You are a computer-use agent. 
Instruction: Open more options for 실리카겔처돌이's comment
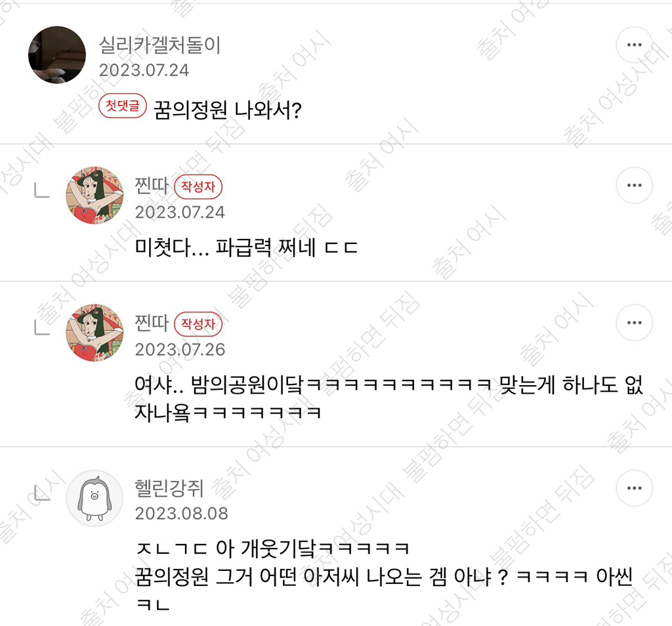tap(635, 45)
